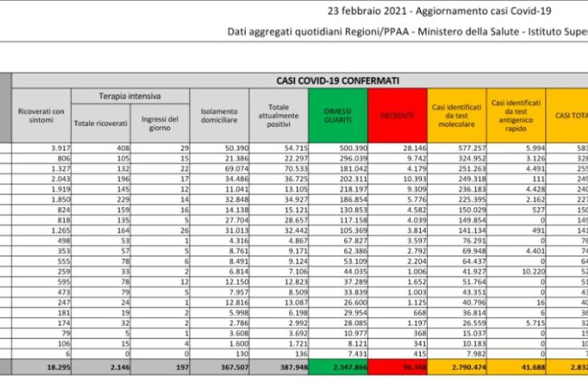Click the title '23 febbraio 2021 - Aggiornamento casi Covid-19'
The width and height of the screenshot is (588, 387).
click(439, 11)
